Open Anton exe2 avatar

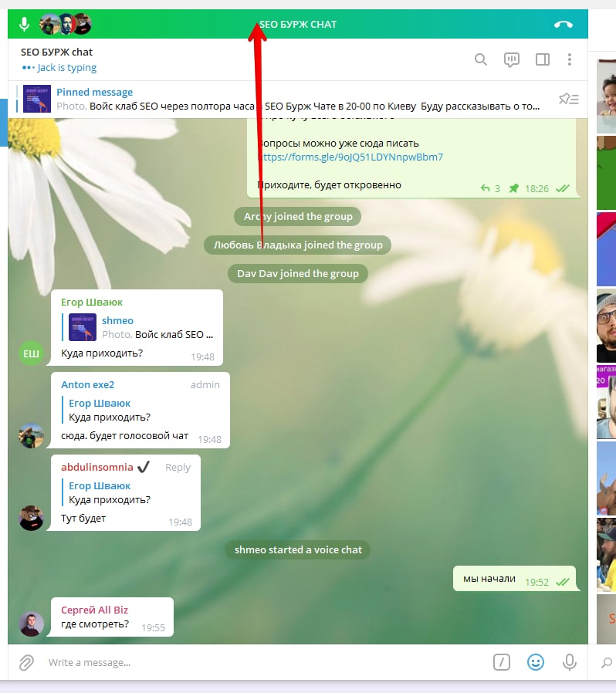[x=31, y=436]
